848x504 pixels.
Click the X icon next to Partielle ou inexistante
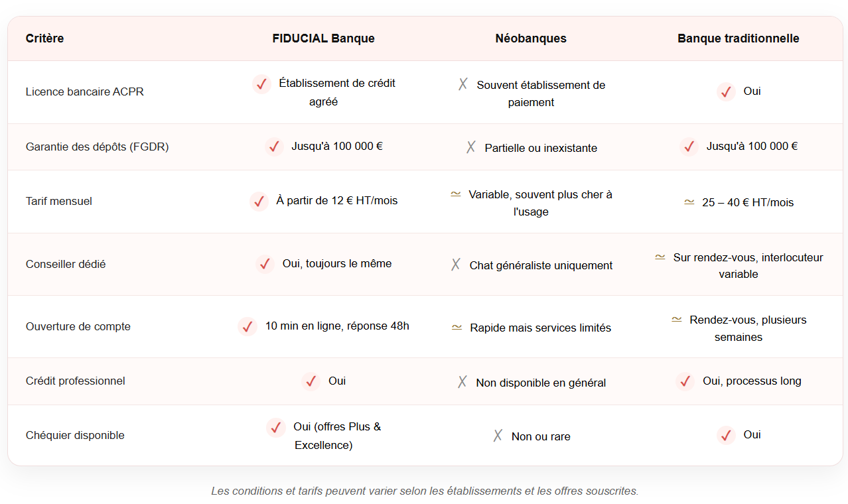click(x=471, y=147)
